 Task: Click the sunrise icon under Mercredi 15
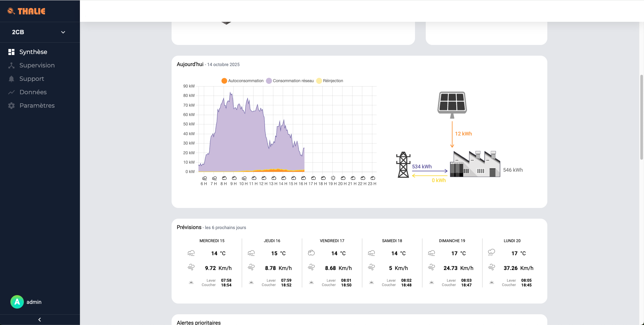pos(191,282)
